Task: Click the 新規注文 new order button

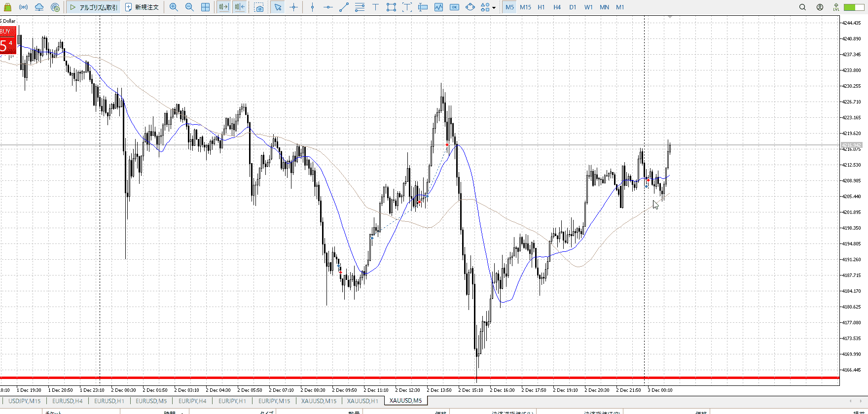Action: coord(142,7)
